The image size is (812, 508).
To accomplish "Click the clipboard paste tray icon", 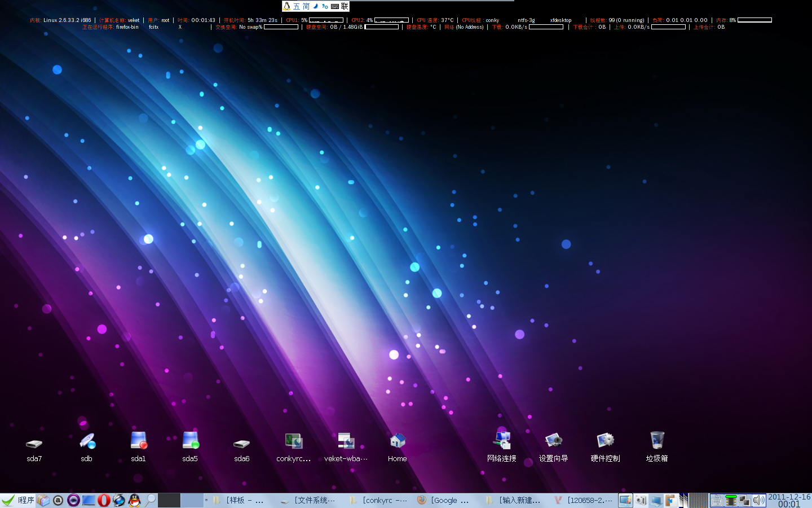I will [x=670, y=500].
